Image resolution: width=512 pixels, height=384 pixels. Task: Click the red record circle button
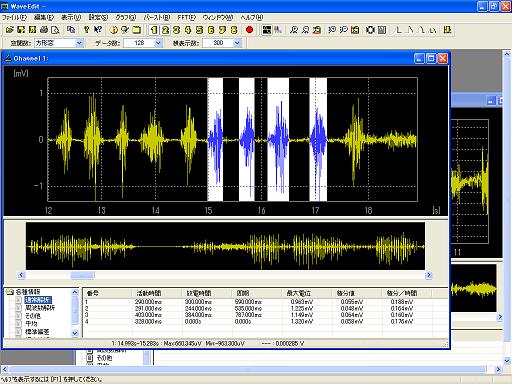(249, 30)
